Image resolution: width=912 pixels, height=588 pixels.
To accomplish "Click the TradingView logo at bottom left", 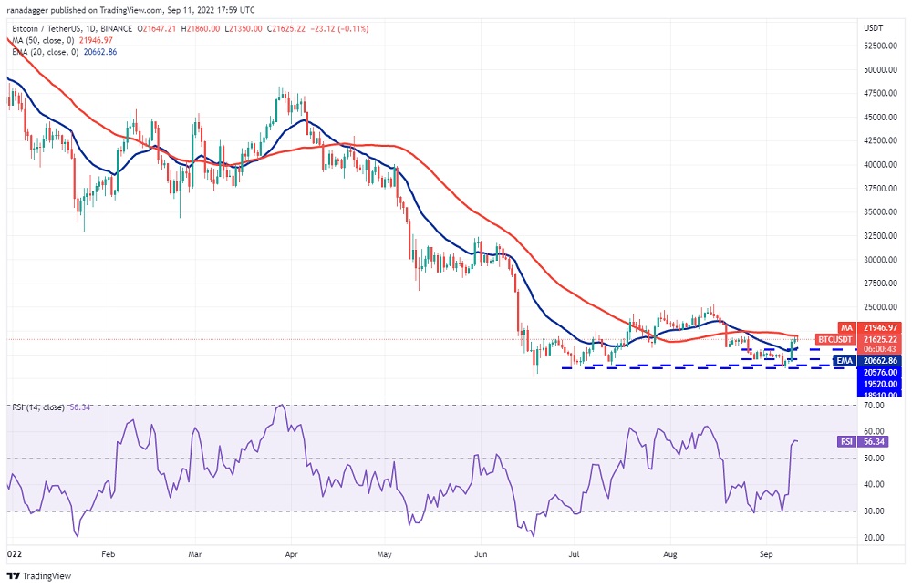I will [38, 576].
